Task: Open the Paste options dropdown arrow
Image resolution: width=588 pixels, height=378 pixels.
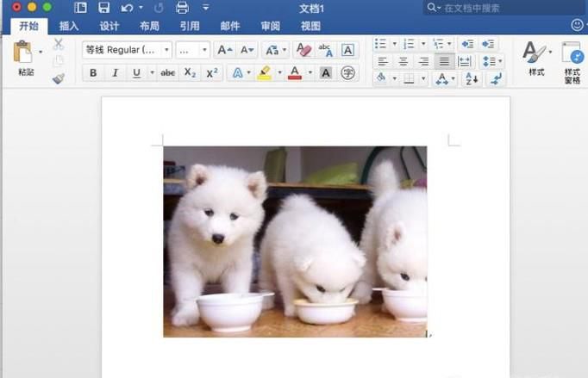Action: [x=41, y=52]
